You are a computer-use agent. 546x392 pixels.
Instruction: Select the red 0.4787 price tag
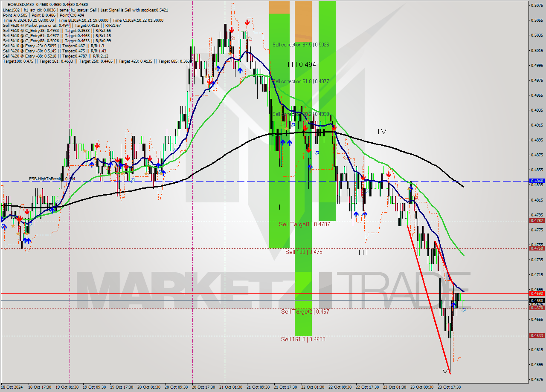pos(537,220)
